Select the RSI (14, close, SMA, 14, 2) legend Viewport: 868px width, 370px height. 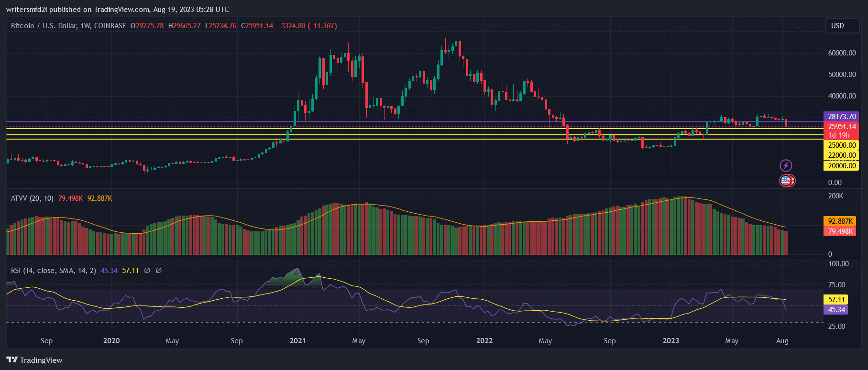(x=54, y=271)
